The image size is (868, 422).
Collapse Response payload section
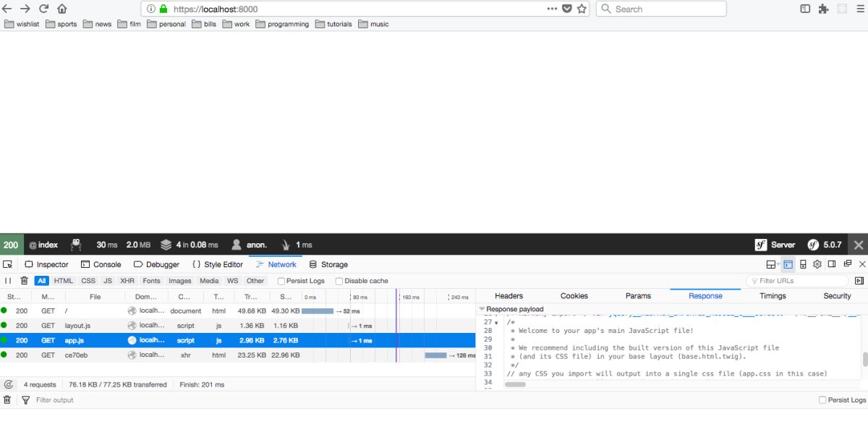482,309
